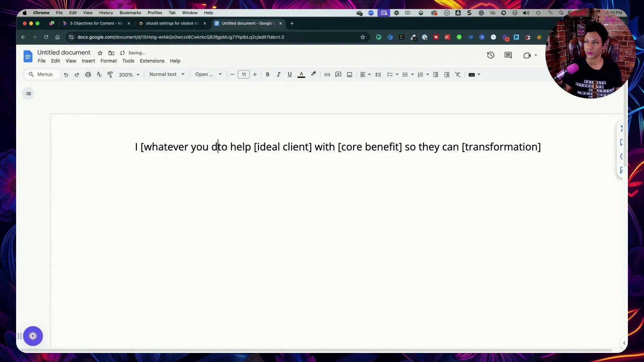Open the version history clock icon
This screenshot has width=644, height=362.
pyautogui.click(x=490, y=55)
